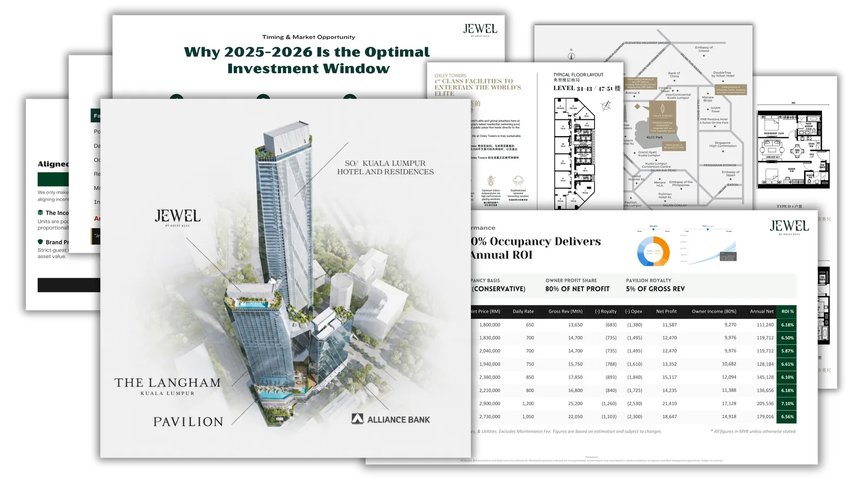Click the 'Timing & Market Opportunity' subtitle

pos(309,37)
